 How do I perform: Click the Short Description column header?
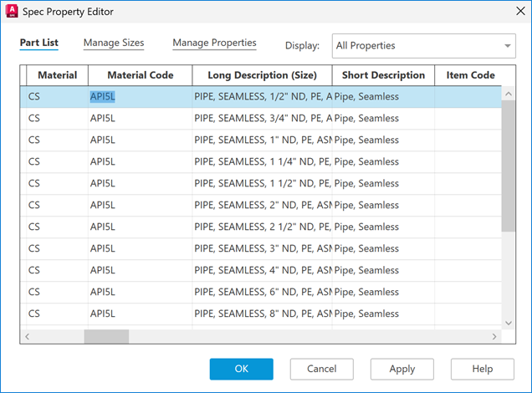click(383, 75)
